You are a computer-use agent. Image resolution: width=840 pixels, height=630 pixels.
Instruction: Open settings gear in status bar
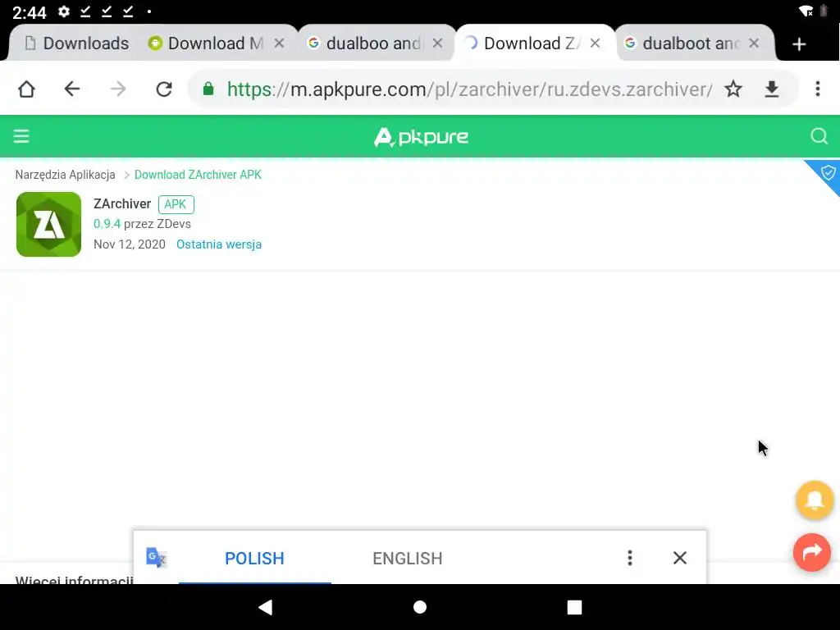(64, 11)
